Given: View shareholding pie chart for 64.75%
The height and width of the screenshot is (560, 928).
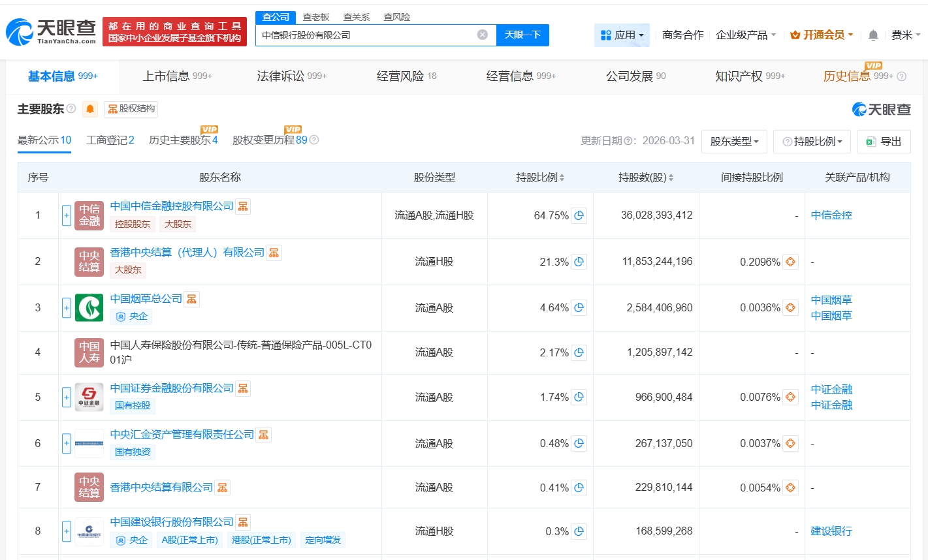Looking at the screenshot, I should pyautogui.click(x=579, y=215).
